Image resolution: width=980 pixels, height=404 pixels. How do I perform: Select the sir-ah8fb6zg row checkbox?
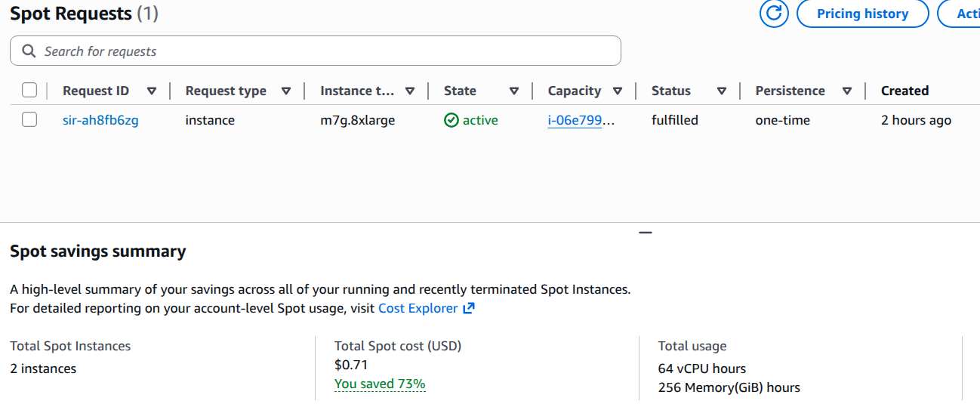(x=29, y=120)
